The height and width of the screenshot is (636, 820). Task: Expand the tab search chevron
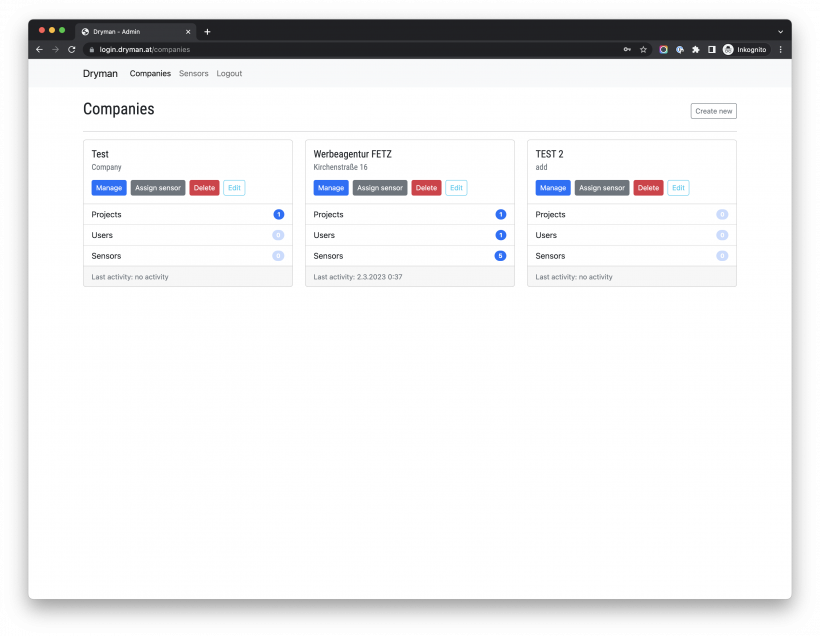pyautogui.click(x=780, y=31)
